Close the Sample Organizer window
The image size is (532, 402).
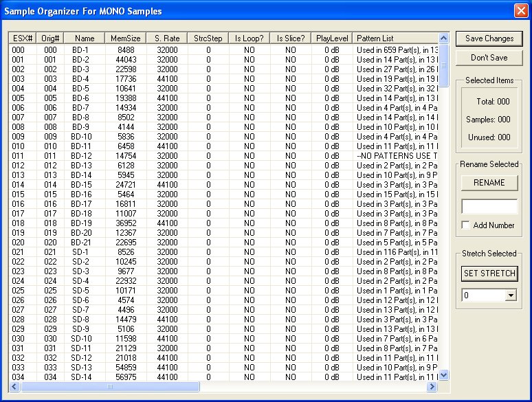click(521, 10)
